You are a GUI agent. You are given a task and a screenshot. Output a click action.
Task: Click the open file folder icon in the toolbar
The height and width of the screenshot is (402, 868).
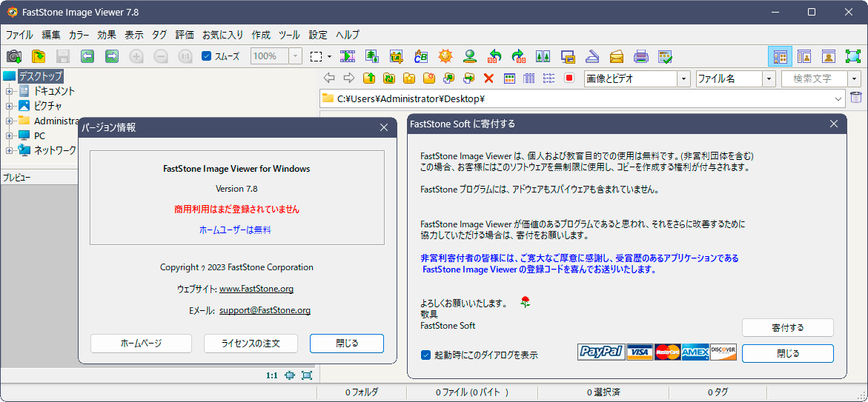(x=39, y=56)
